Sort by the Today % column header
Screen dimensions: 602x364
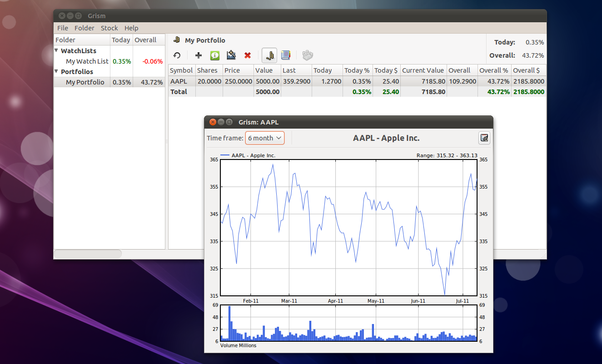358,70
